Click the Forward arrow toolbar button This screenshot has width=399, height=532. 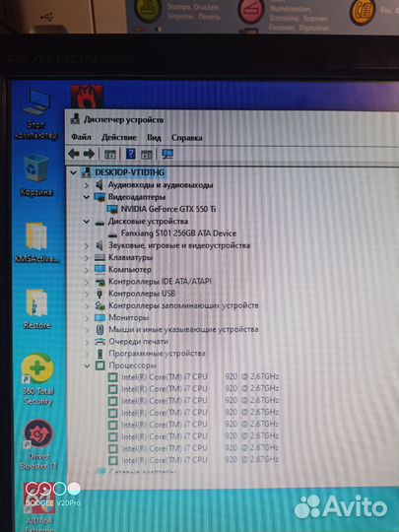[89, 154]
